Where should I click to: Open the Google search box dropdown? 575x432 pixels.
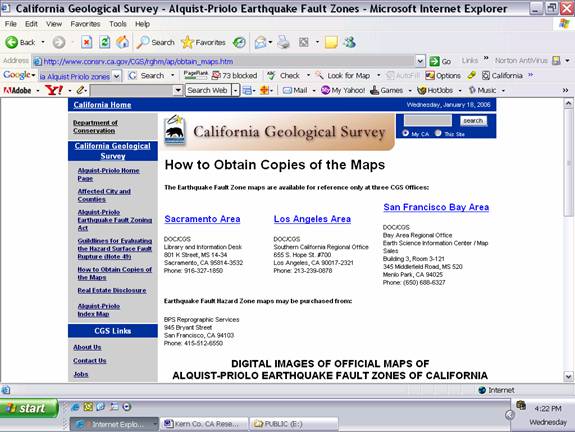coord(117,76)
